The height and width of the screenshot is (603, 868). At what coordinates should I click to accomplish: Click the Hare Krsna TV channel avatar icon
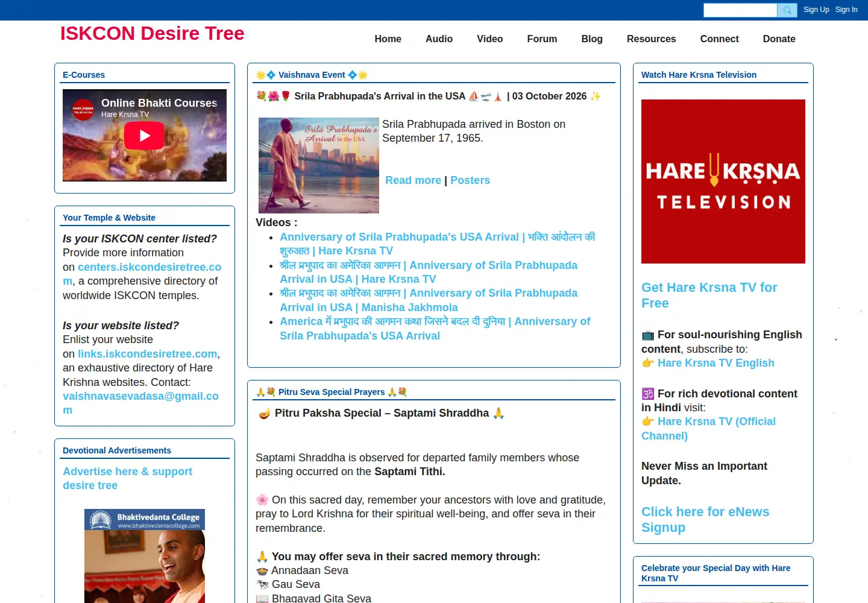(83, 110)
